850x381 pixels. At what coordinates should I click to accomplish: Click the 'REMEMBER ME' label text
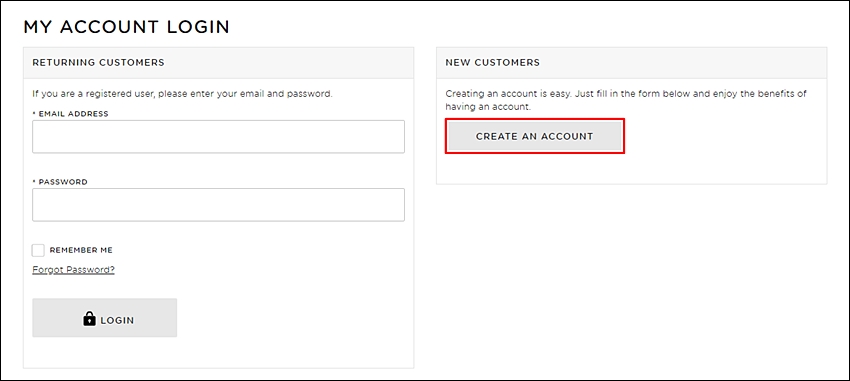tap(81, 250)
